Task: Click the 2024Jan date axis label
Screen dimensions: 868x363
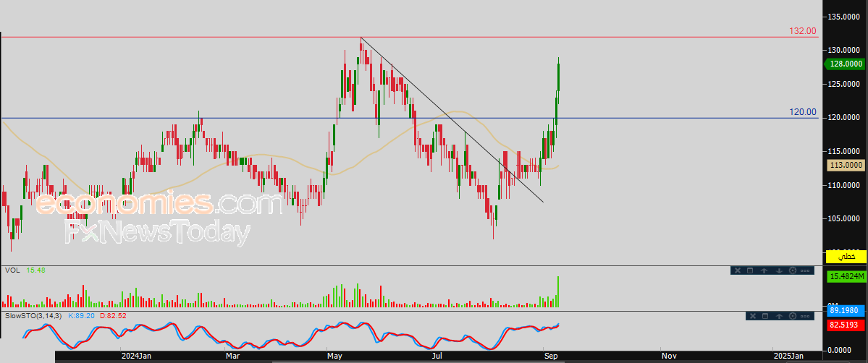Action: [138, 356]
